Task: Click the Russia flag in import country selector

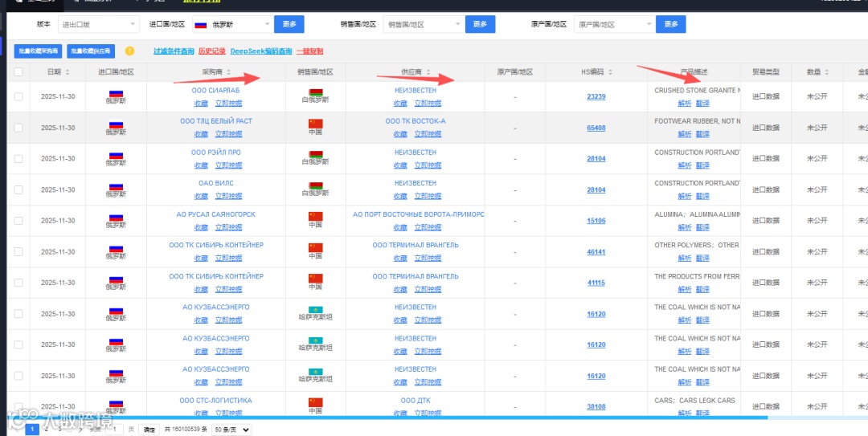Action: pos(200,24)
